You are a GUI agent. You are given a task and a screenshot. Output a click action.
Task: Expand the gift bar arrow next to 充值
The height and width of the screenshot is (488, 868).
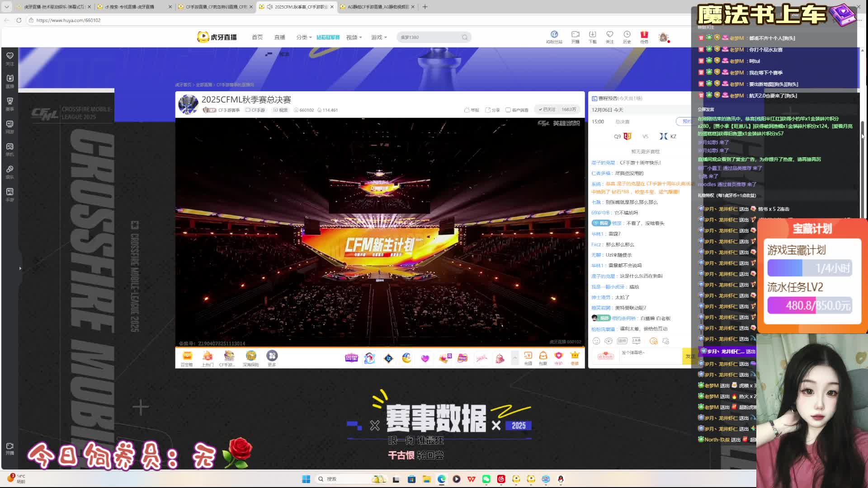(514, 358)
